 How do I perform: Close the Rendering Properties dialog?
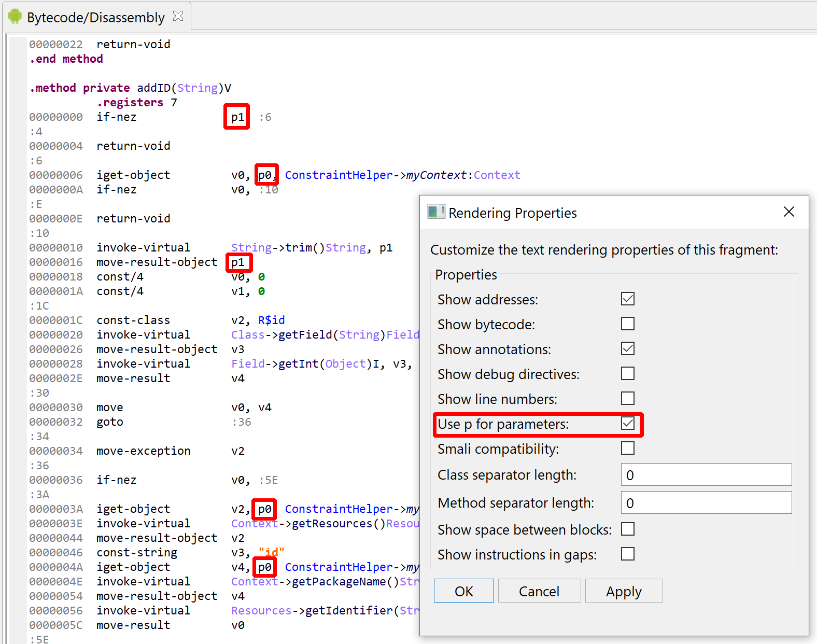click(x=789, y=212)
